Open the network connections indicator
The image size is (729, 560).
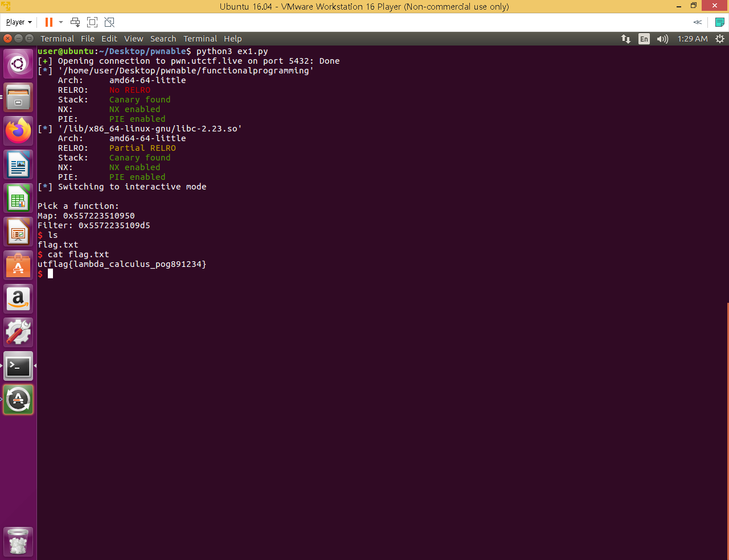626,39
